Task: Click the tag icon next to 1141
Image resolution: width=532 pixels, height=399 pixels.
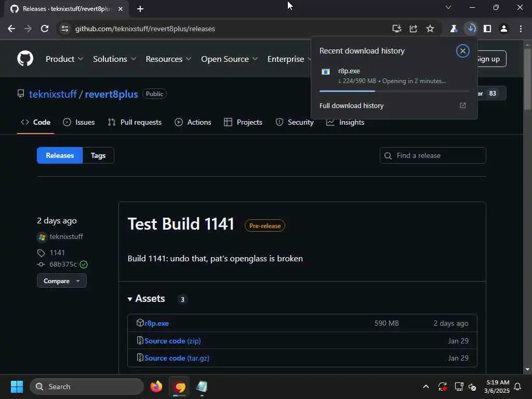Action: point(41,253)
